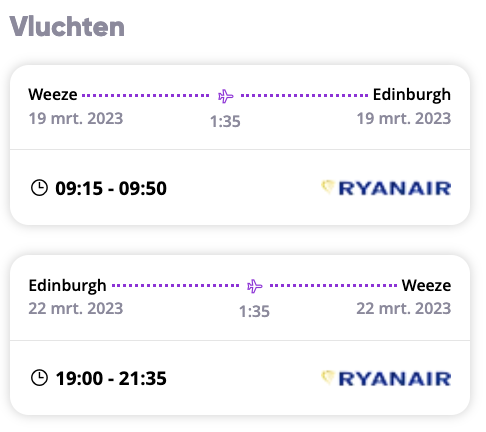The width and height of the screenshot is (486, 432).
Task: Select the Edinburgh arrival city in first card
Action: point(412,95)
